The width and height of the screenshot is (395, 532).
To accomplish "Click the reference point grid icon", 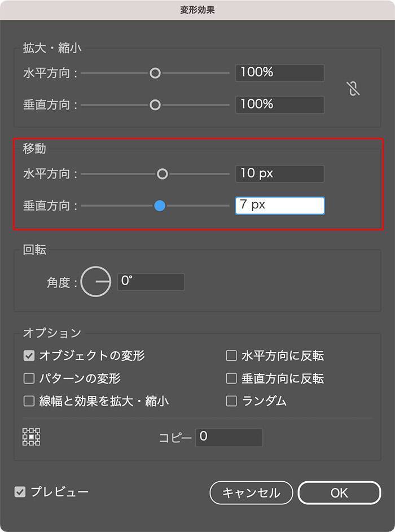I will [x=31, y=437].
